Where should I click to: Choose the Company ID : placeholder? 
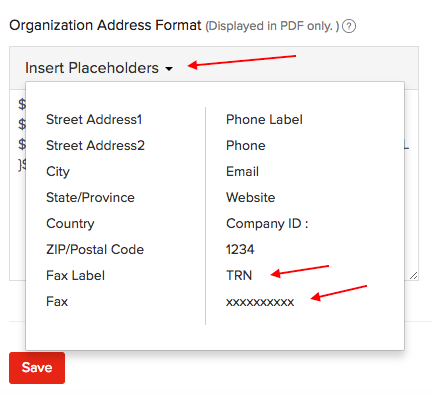[x=267, y=223]
